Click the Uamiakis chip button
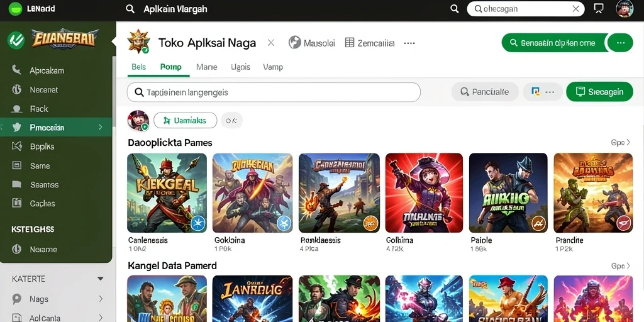 (186, 120)
